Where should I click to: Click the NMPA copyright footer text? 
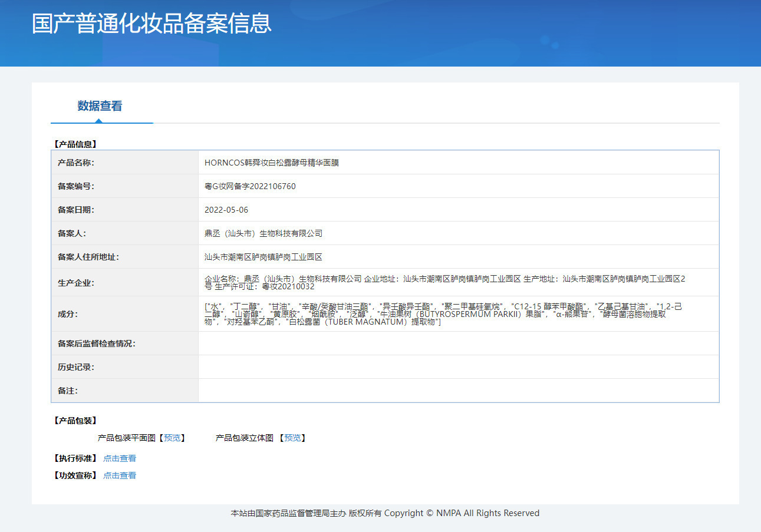tap(385, 513)
